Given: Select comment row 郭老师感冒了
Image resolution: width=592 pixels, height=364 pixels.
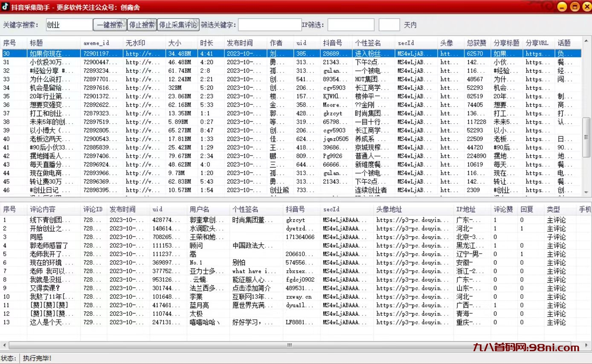Looking at the screenshot, I should pyautogui.click(x=296, y=246).
